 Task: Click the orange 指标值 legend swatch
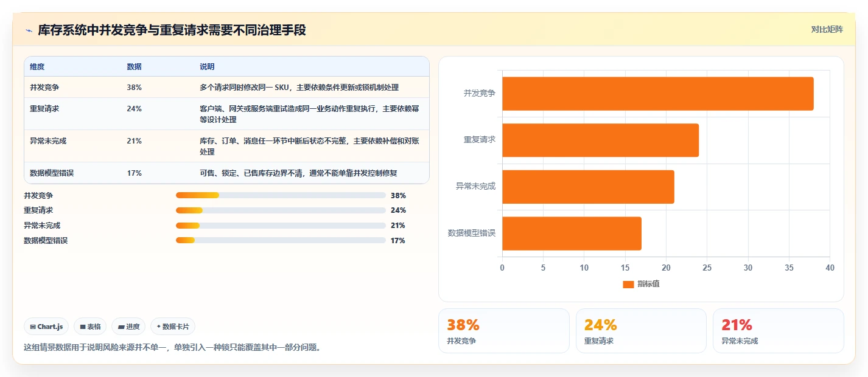point(628,285)
